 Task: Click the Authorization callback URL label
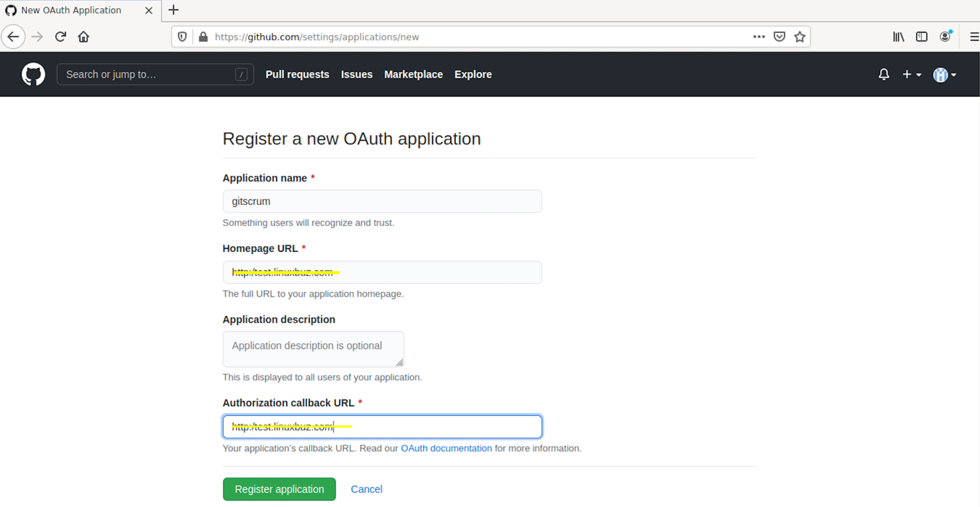point(288,404)
